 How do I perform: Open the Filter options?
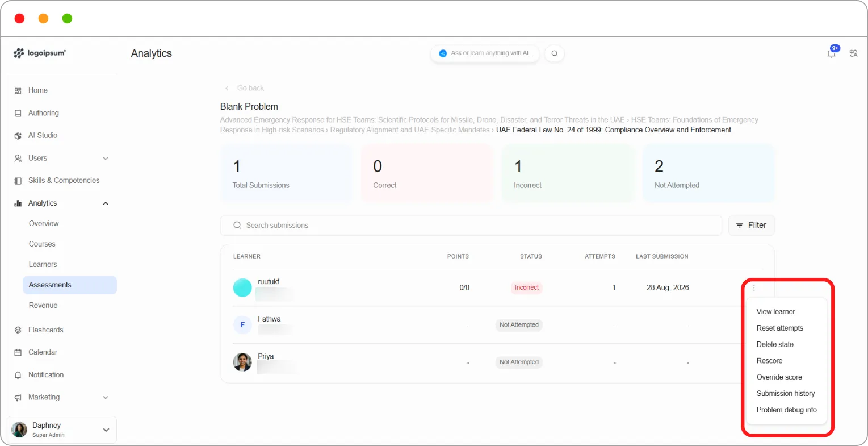coord(752,226)
